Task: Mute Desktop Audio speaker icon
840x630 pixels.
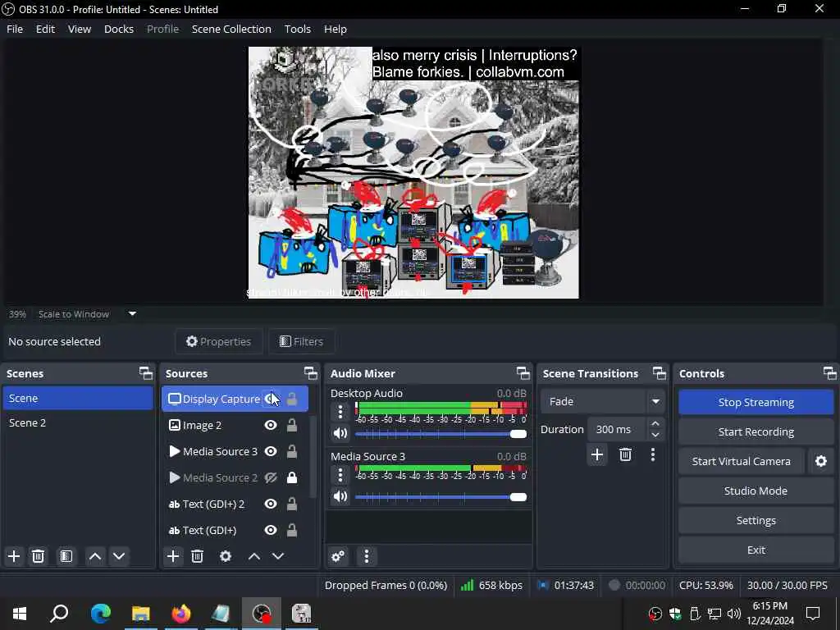Action: click(x=340, y=433)
